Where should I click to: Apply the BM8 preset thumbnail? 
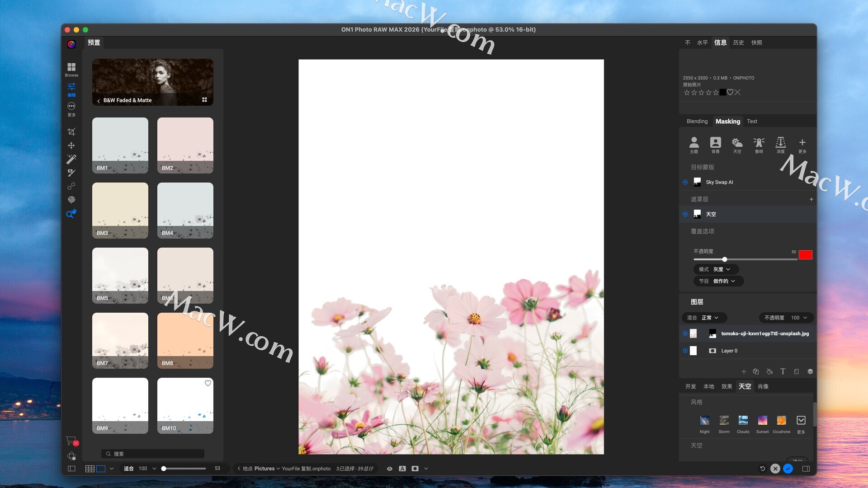click(x=185, y=340)
